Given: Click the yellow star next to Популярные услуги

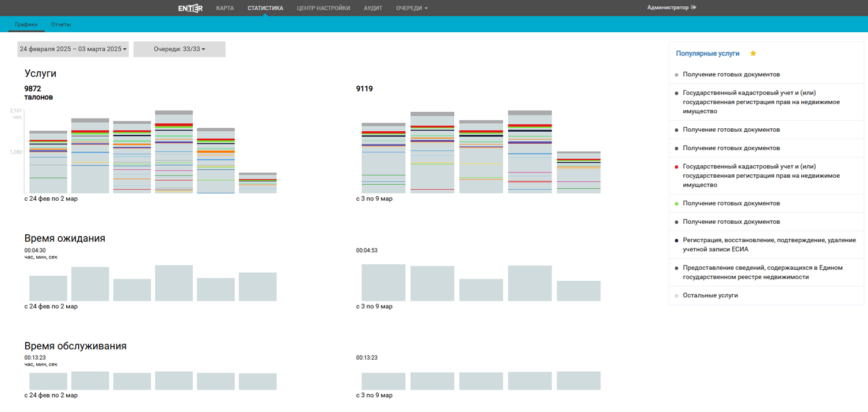Looking at the screenshot, I should [753, 54].
